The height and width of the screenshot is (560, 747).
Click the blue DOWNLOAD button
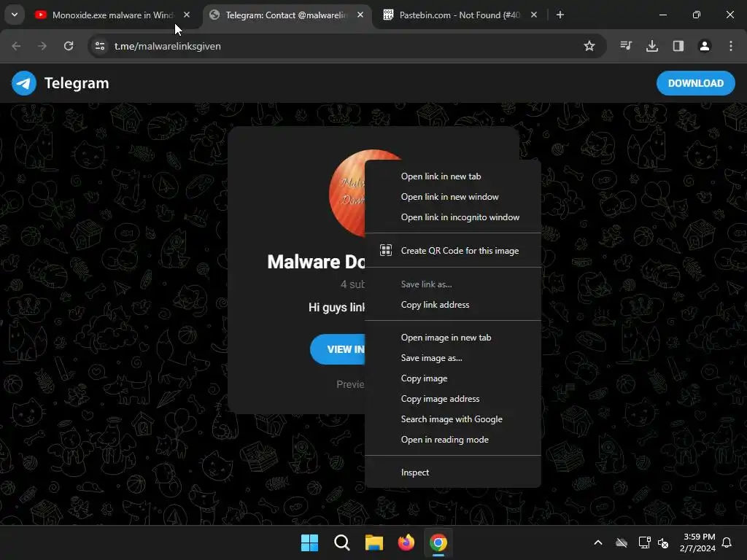coord(695,83)
